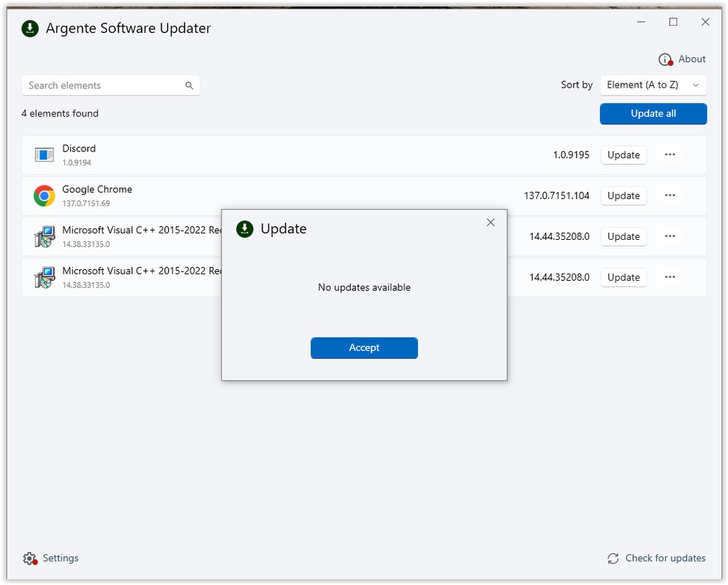Update Discord to 1.0.9195
This screenshot has height=585, width=728.
[623, 155]
